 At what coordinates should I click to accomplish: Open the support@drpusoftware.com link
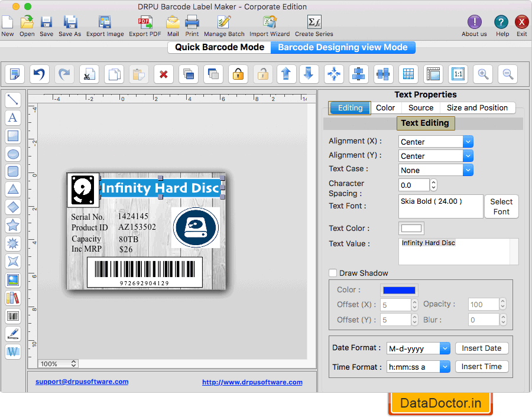82,382
